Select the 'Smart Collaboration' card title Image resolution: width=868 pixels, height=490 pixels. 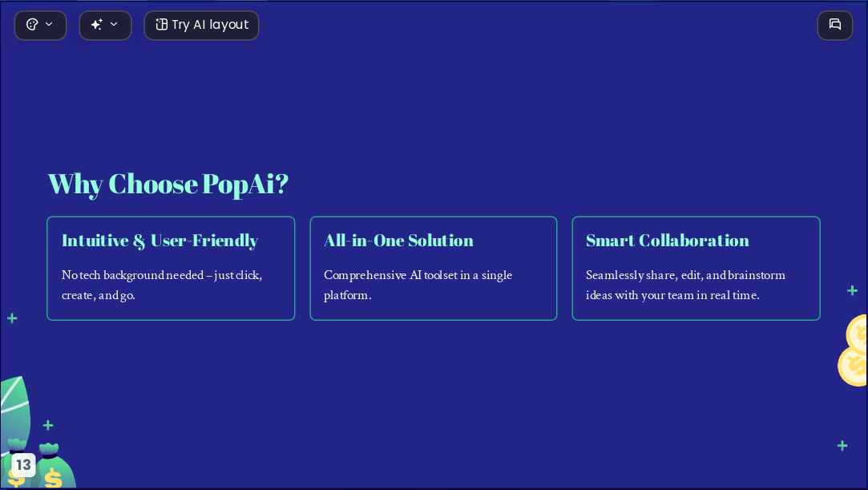point(668,241)
